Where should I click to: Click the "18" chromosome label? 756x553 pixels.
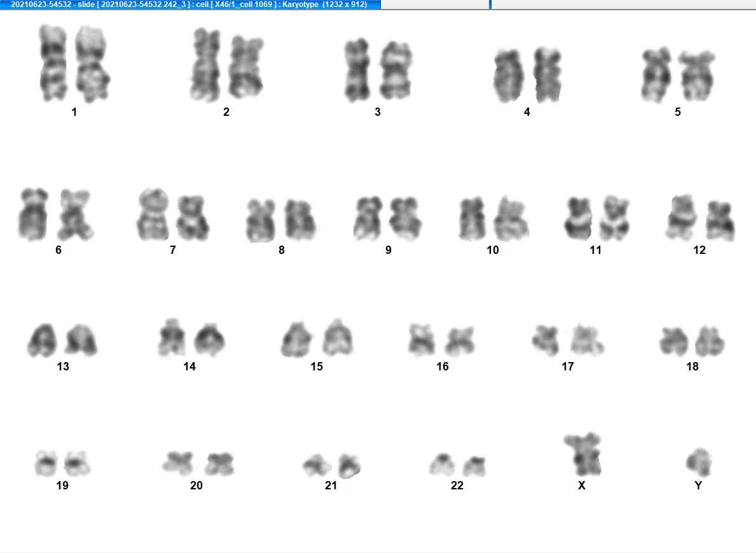[692, 367]
